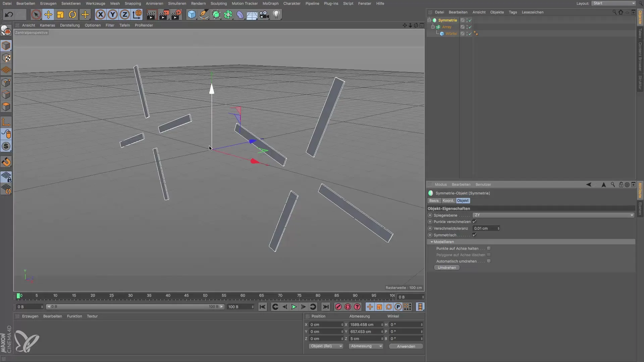Image resolution: width=644 pixels, height=362 pixels.
Task: Open the deformer (bend) object menu
Action: pyautogui.click(x=240, y=15)
